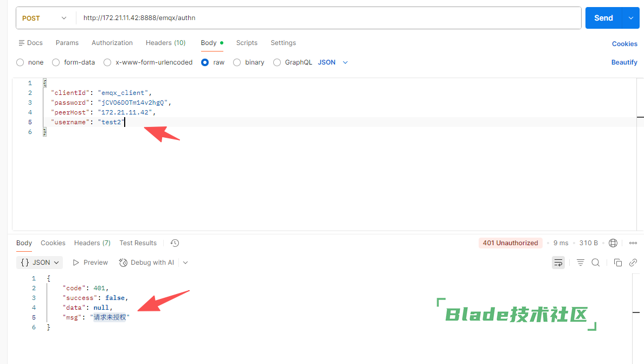Choose the binary body radio button
Screen dimensions: 644x364
coord(237,62)
